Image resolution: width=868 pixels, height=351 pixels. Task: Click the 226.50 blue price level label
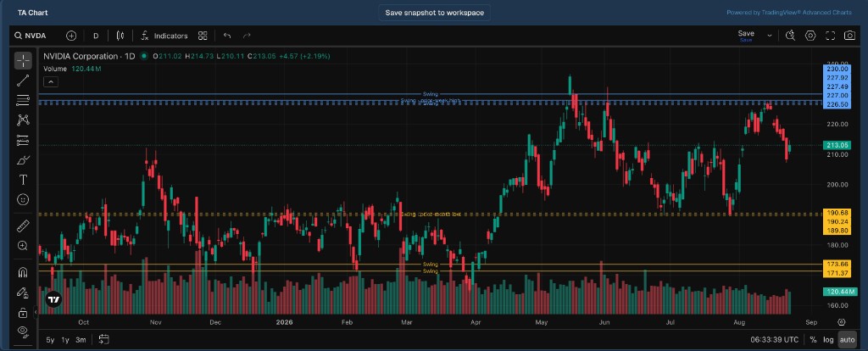coord(837,104)
